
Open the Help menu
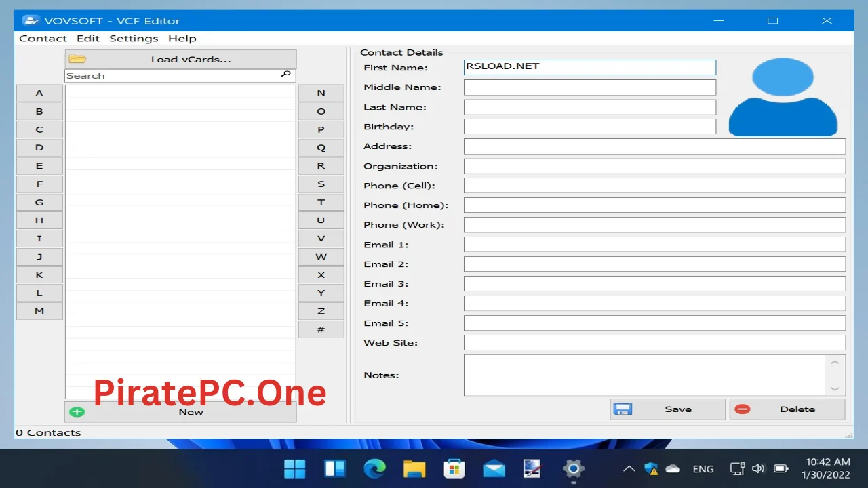182,39
